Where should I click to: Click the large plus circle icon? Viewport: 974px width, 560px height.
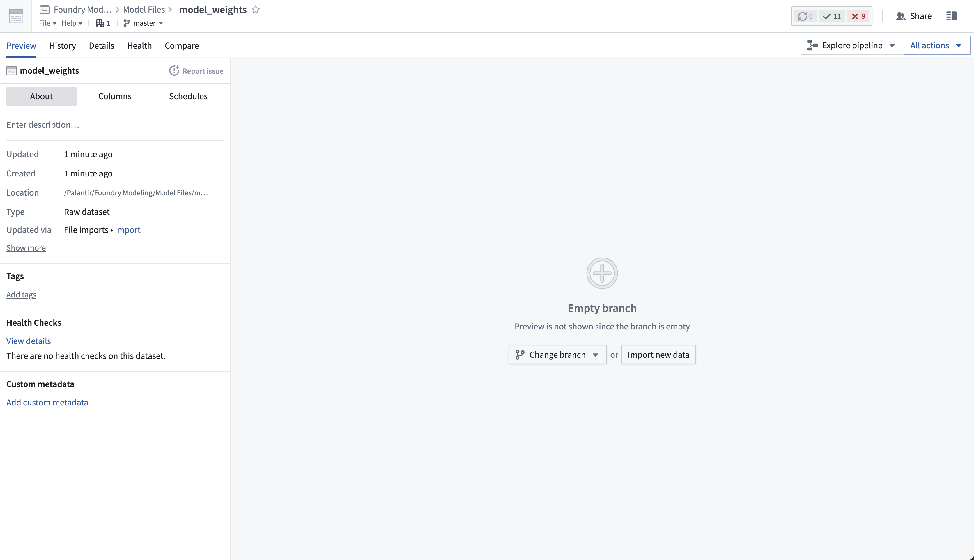point(602,273)
